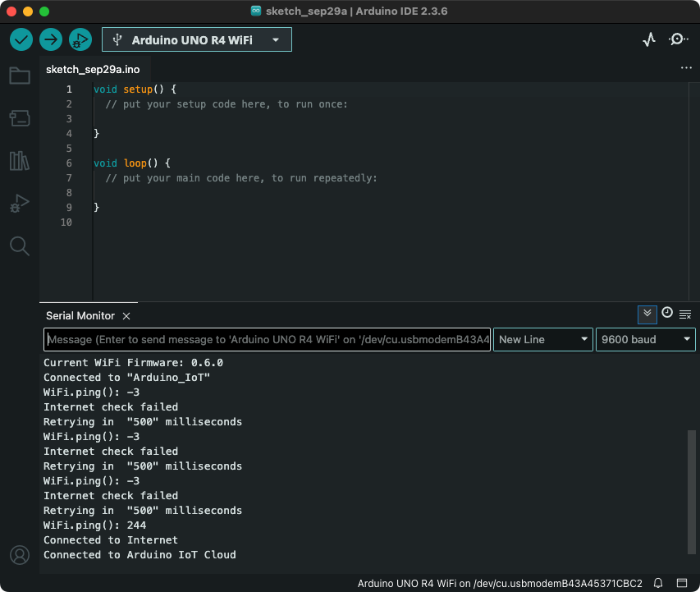The width and height of the screenshot is (700, 592).
Task: Clear the Serial Monitor output
Action: [685, 314]
